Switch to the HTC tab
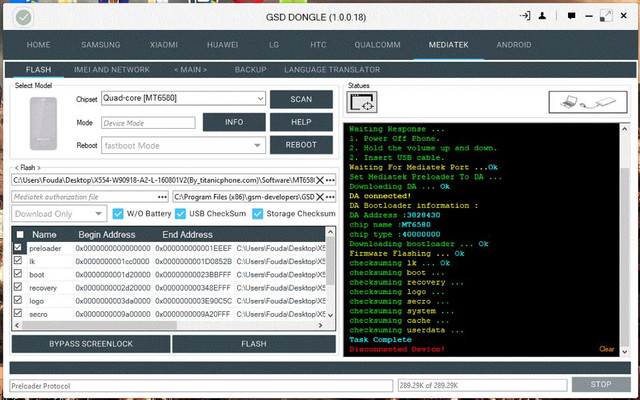 pyautogui.click(x=318, y=45)
